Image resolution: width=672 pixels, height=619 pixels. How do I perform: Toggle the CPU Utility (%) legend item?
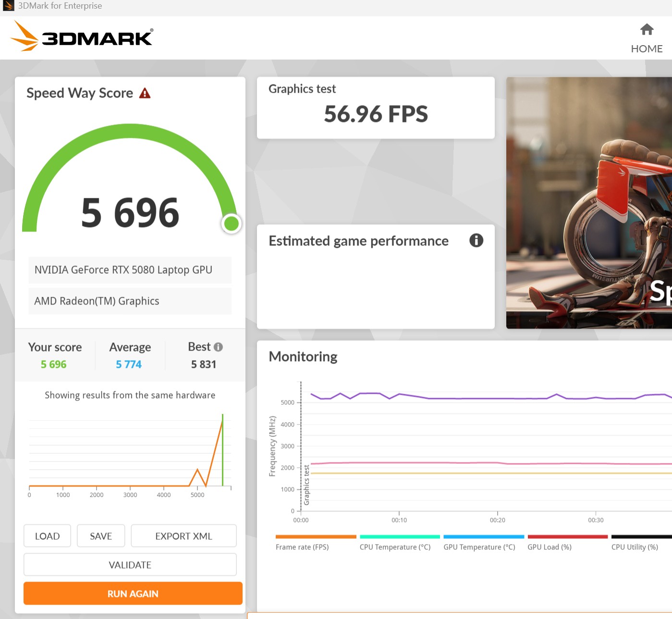[634, 547]
